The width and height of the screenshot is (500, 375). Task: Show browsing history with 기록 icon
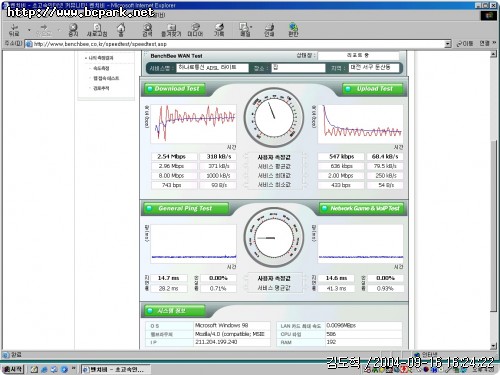click(x=219, y=30)
